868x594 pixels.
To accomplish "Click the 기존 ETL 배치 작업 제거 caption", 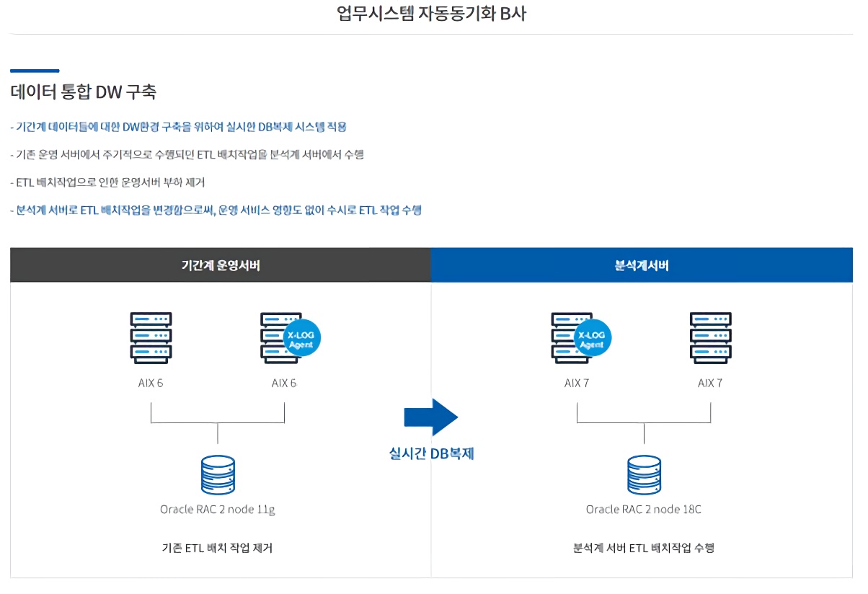I will pyautogui.click(x=218, y=548).
